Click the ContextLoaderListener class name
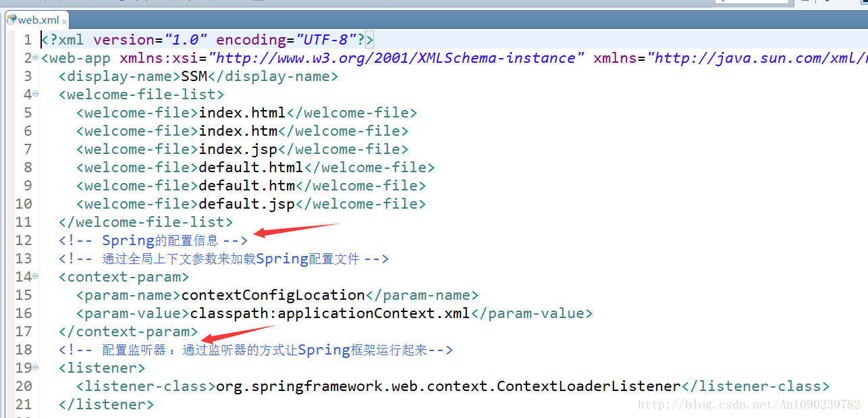Screen dimensions: 868x418 coord(449,386)
